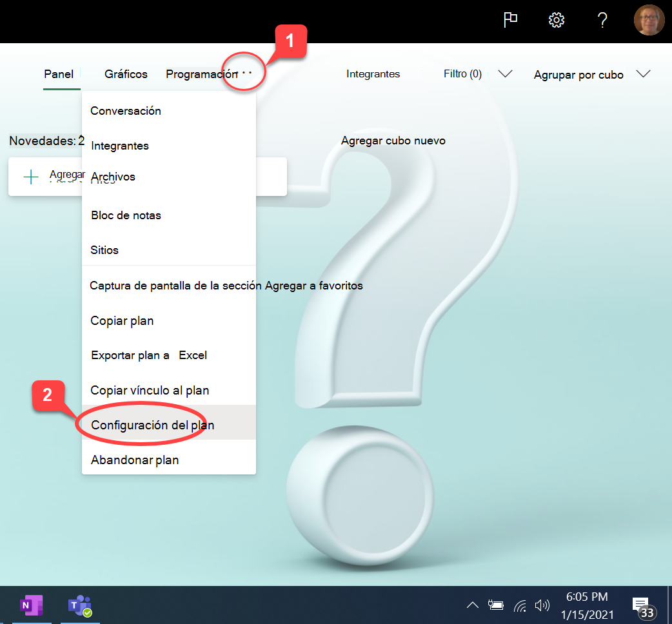The height and width of the screenshot is (624, 672).
Task: Open settings gear in top bar
Action: coord(557,20)
